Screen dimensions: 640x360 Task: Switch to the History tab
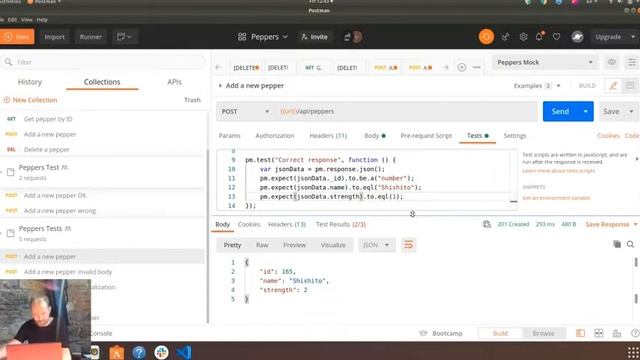[30, 82]
